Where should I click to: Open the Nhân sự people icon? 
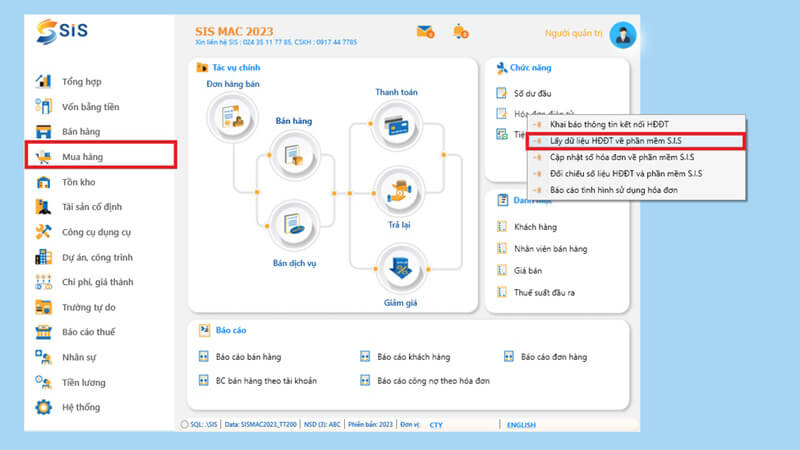[43, 357]
